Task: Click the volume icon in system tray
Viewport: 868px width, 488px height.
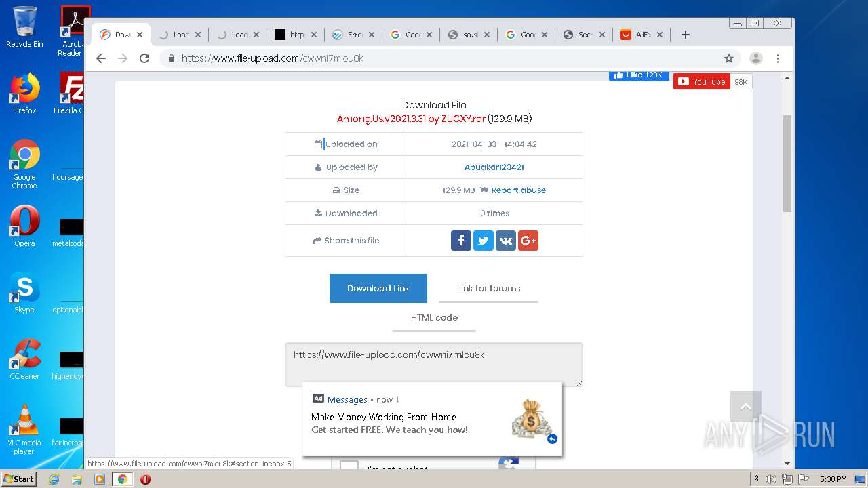Action: (x=771, y=479)
